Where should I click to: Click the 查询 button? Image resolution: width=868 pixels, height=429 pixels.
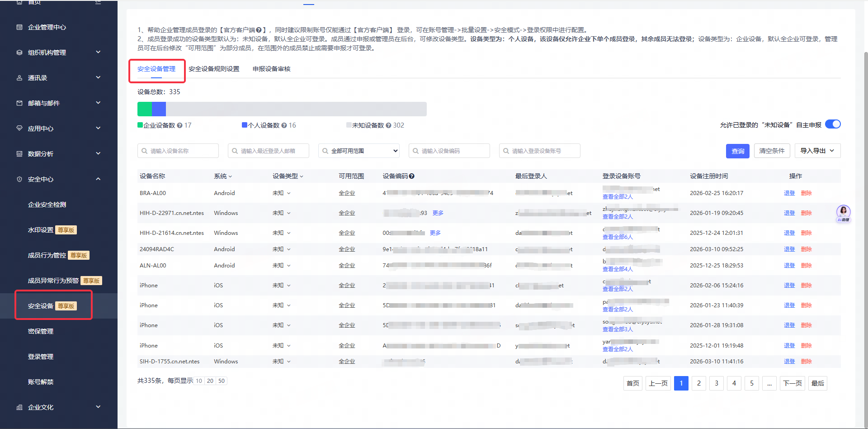[738, 151]
